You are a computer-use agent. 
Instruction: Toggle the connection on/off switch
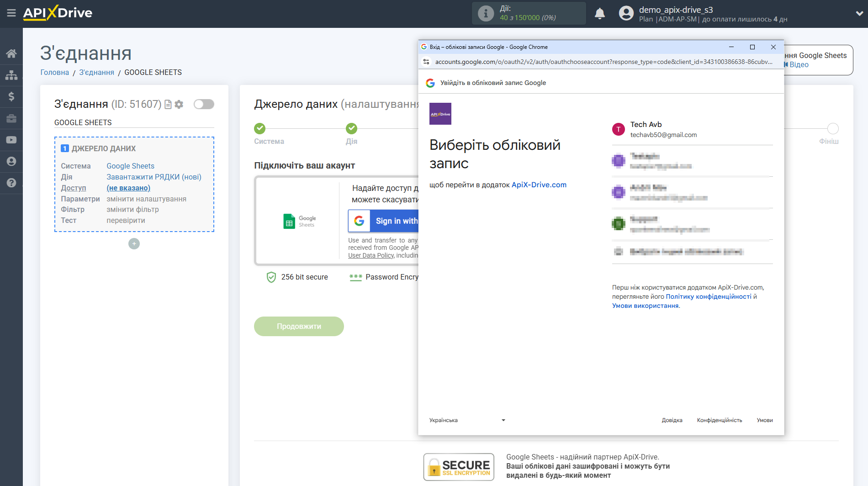204,104
